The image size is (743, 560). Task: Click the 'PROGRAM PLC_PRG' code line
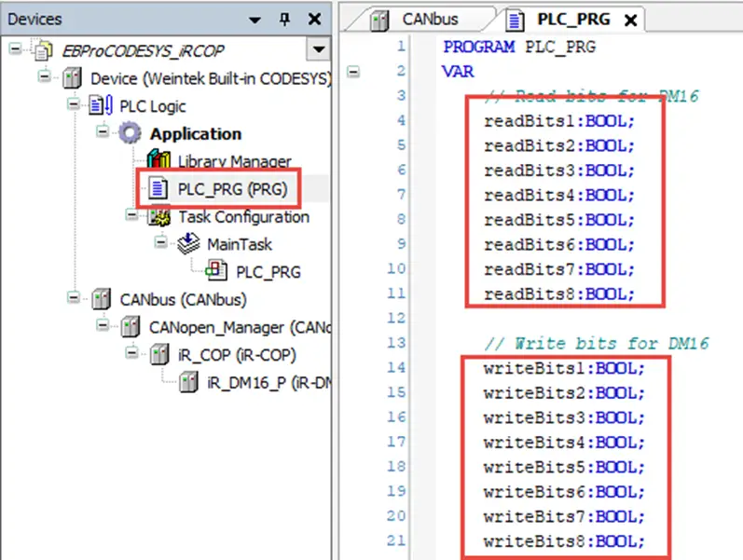[519, 47]
